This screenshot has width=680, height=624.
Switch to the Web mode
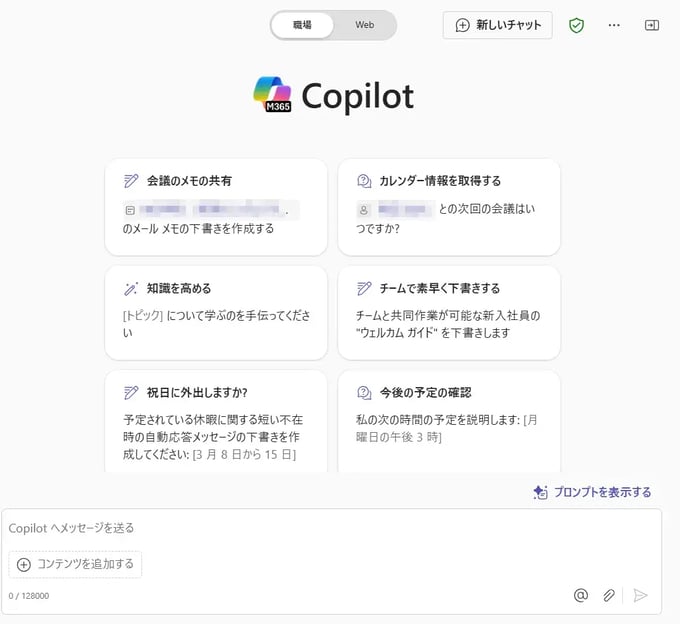point(365,25)
